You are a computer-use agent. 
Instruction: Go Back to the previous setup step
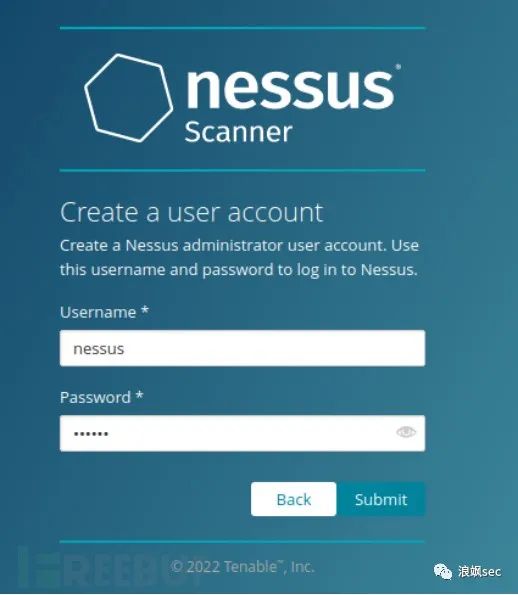click(x=294, y=499)
